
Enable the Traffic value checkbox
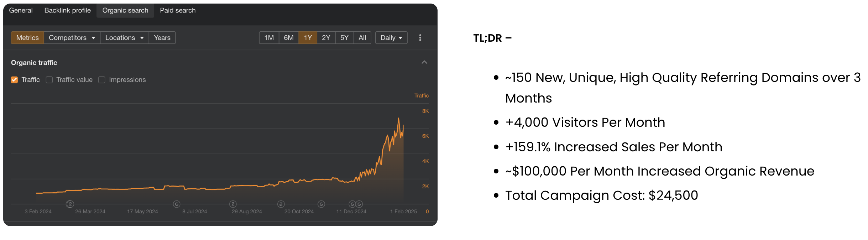pyautogui.click(x=49, y=80)
